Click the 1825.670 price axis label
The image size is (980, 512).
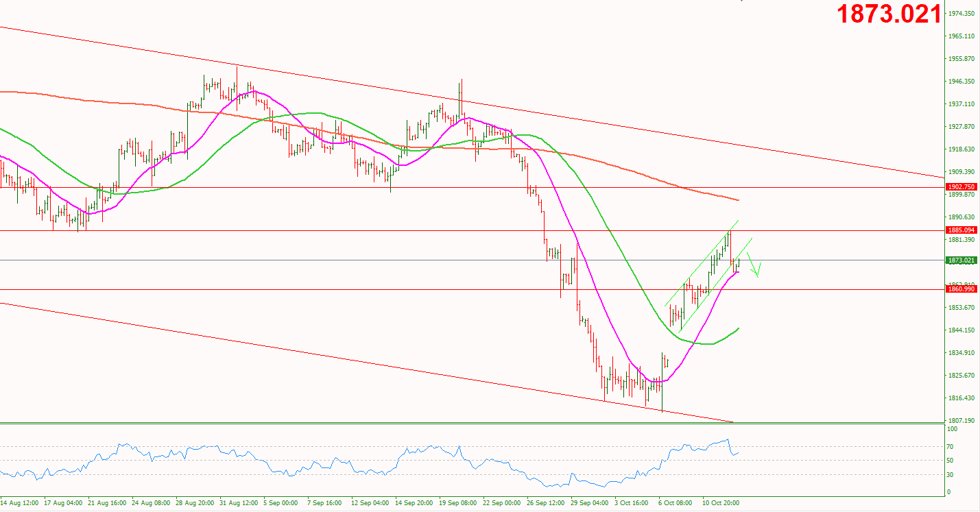tap(961, 376)
